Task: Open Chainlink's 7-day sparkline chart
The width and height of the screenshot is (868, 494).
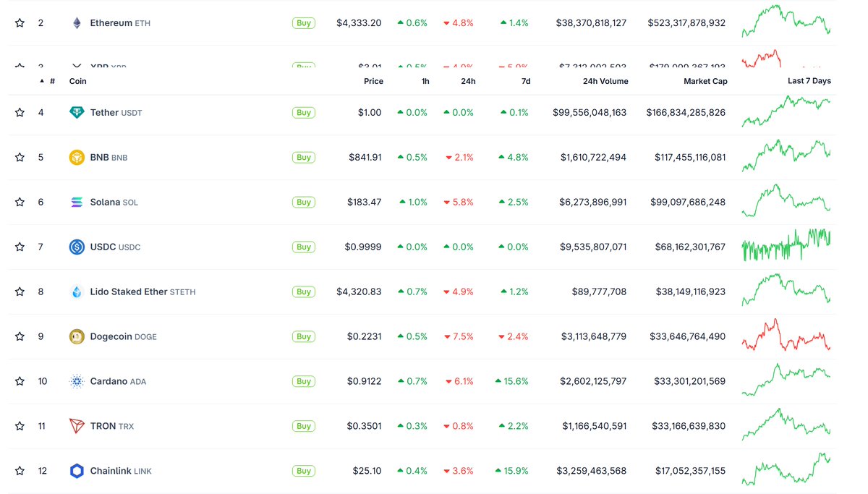Action: point(786,469)
